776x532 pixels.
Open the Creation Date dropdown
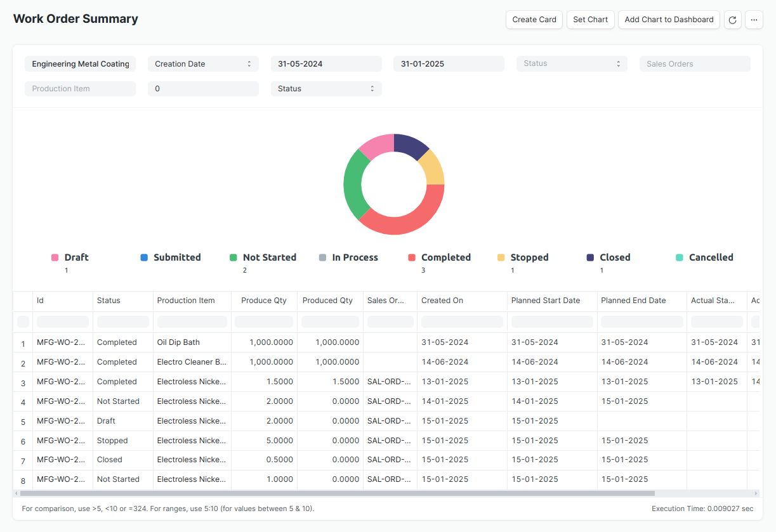click(x=203, y=63)
